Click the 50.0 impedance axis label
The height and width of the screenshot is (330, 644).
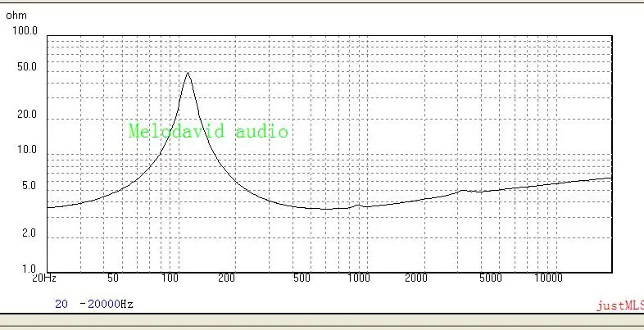(27, 66)
